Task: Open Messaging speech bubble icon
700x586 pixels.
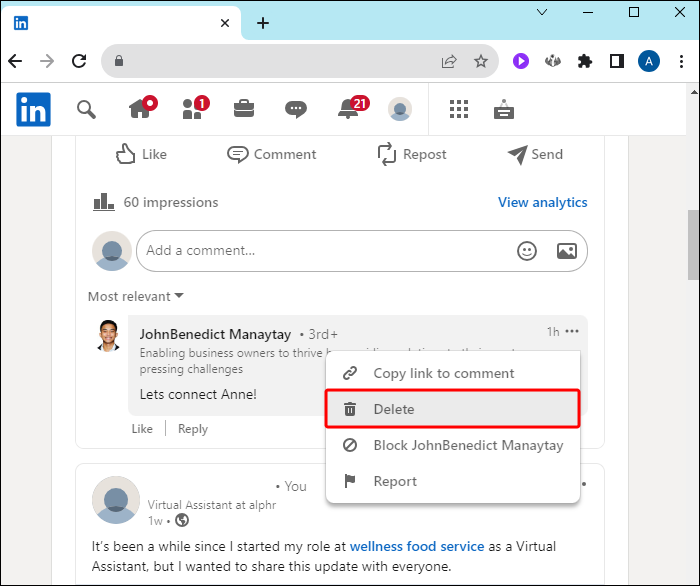Action: pos(295,109)
